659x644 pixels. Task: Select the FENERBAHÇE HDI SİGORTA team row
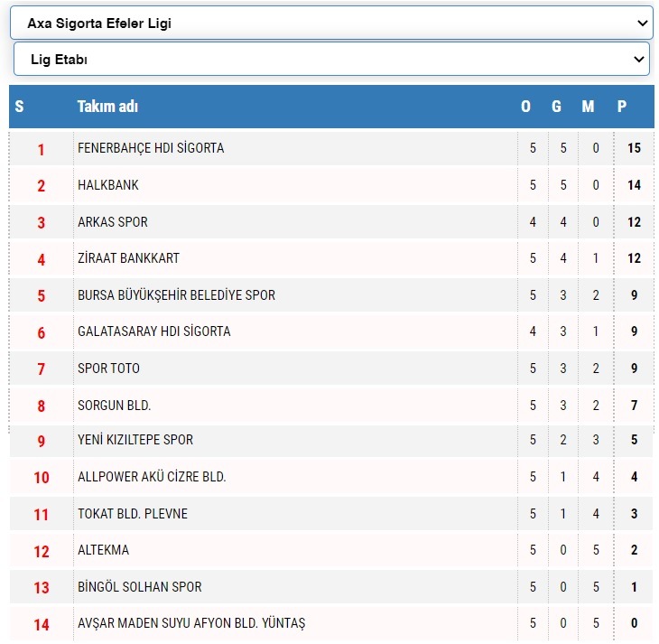[x=151, y=148]
